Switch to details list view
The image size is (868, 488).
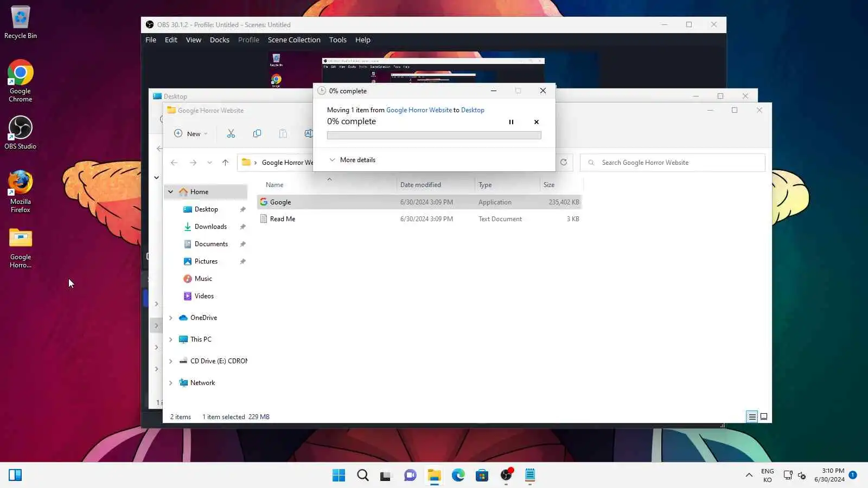click(x=752, y=416)
